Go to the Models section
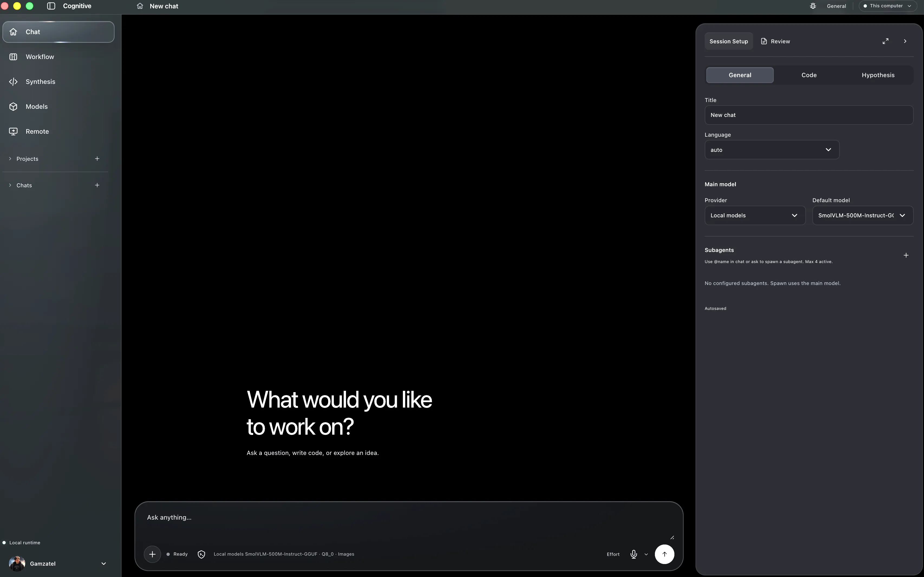Screen dimensions: 924x577 click(58, 106)
